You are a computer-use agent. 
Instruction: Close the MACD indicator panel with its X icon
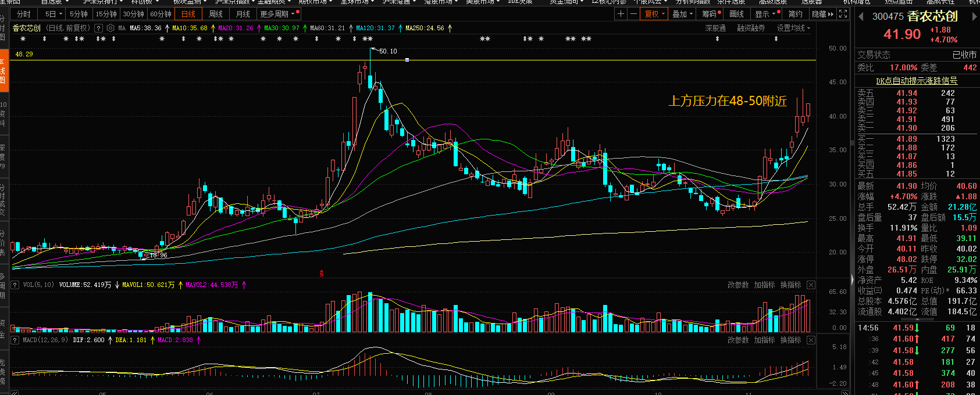tap(811, 340)
